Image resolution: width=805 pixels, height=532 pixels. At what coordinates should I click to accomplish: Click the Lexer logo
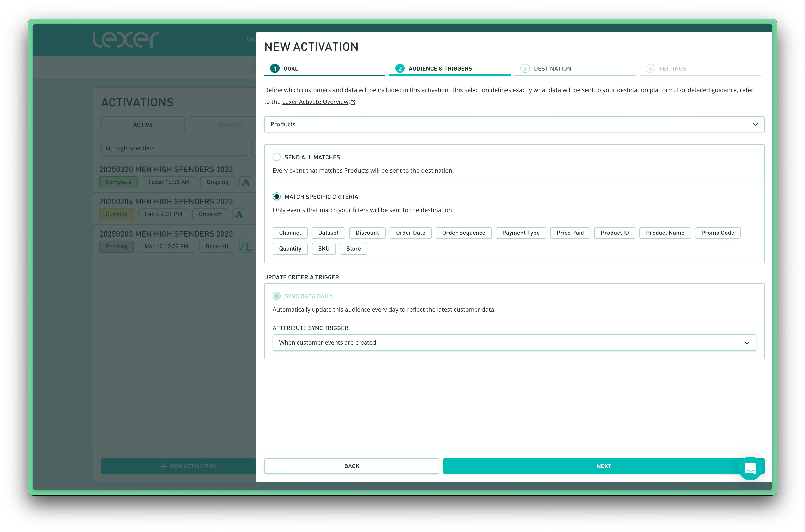(x=126, y=39)
